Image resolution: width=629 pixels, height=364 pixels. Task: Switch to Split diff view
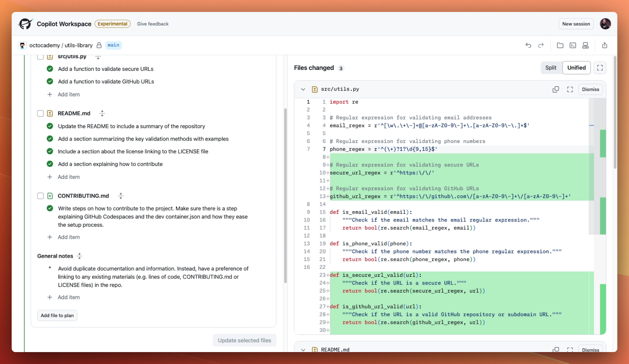click(551, 68)
